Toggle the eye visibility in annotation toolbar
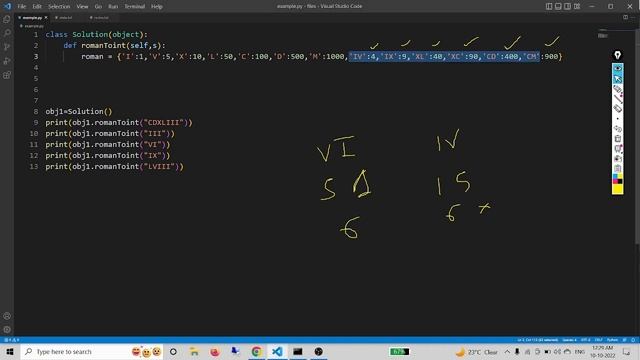Screen dimensions: 640x360 point(618,68)
